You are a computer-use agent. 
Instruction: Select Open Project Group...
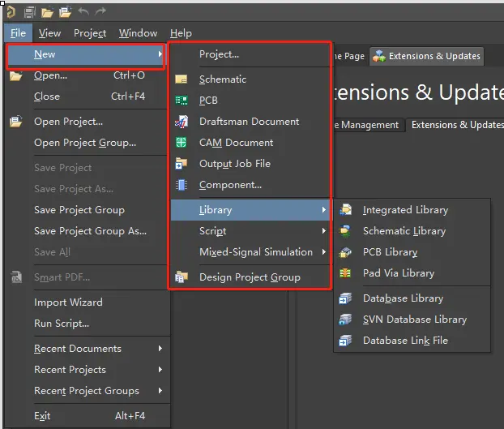(x=86, y=143)
